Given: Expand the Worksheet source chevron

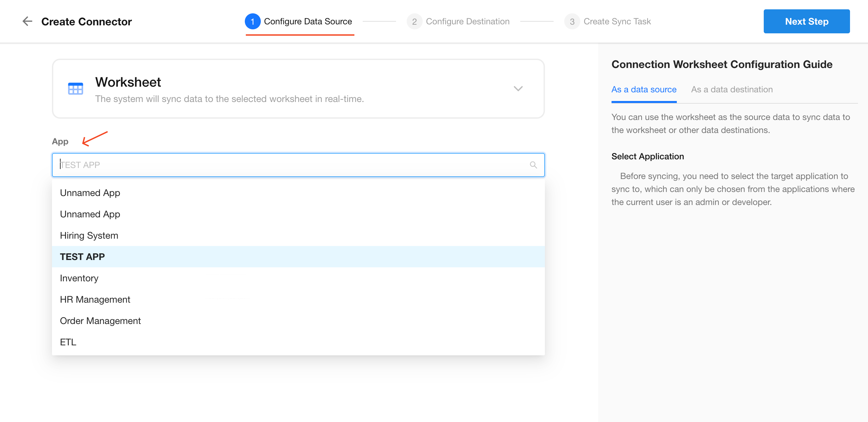Looking at the screenshot, I should pyautogui.click(x=518, y=88).
